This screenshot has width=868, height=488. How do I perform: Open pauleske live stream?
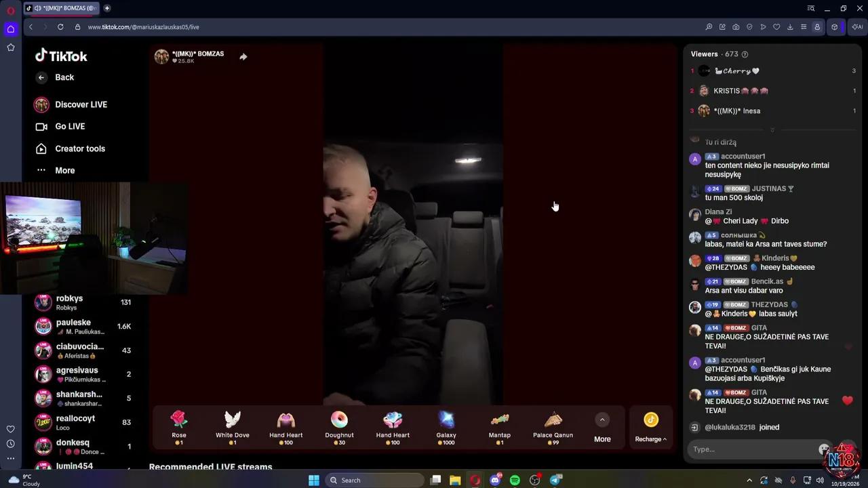pos(83,327)
